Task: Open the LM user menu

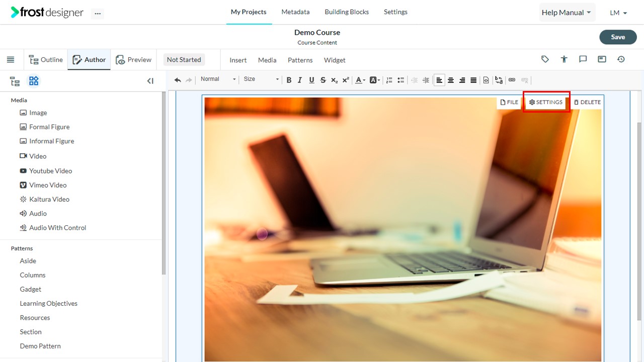Action: click(618, 13)
